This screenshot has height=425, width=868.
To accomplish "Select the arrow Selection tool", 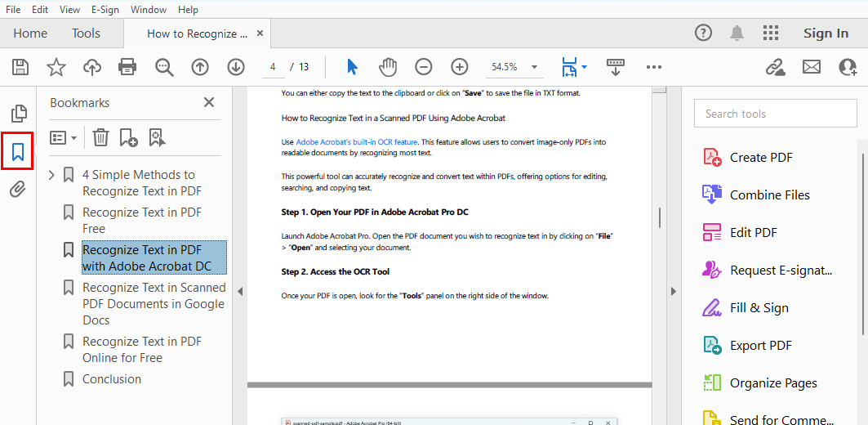I will tap(352, 67).
